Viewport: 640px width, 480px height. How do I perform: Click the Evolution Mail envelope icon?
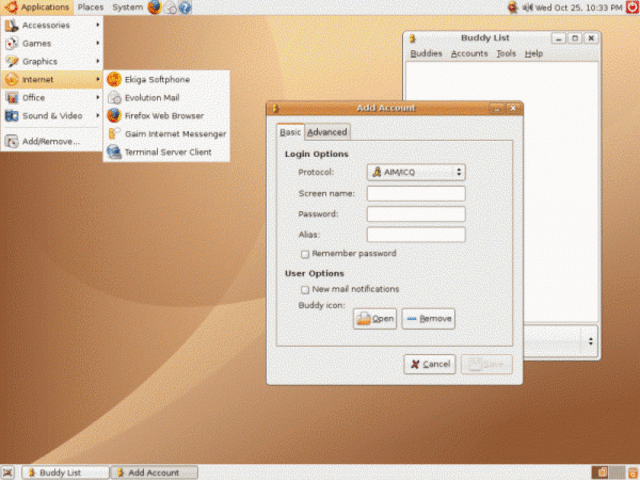pyautogui.click(x=114, y=98)
